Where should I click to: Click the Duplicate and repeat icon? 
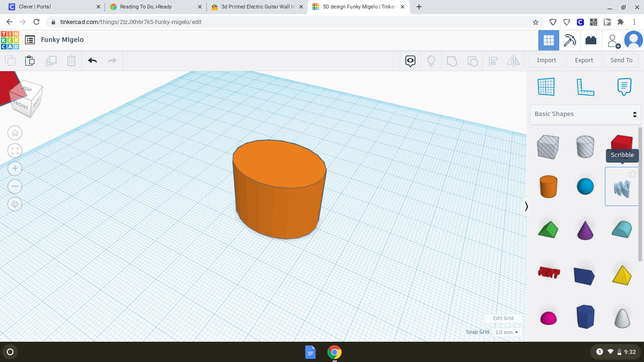coord(51,61)
